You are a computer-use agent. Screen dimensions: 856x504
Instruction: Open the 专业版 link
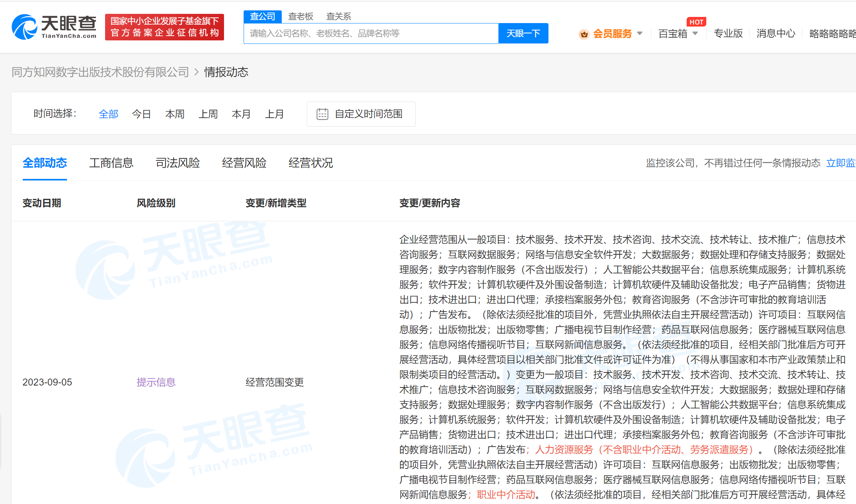(x=728, y=33)
